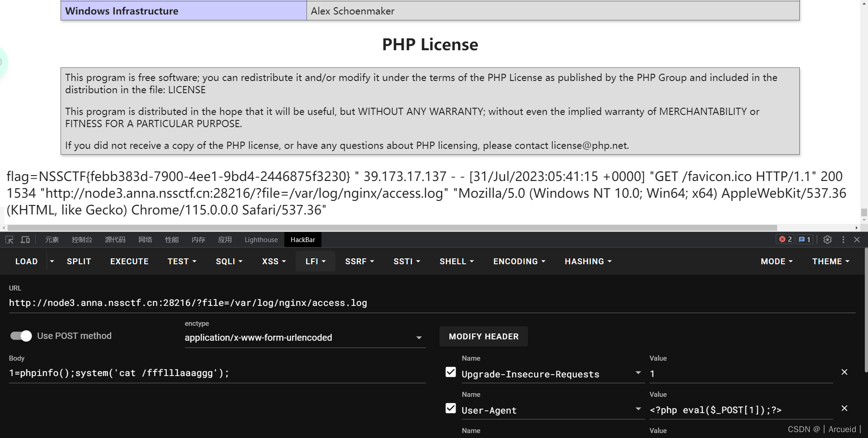This screenshot has height=438, width=868.
Task: Click the page scroll-down arrow
Action: point(864,220)
